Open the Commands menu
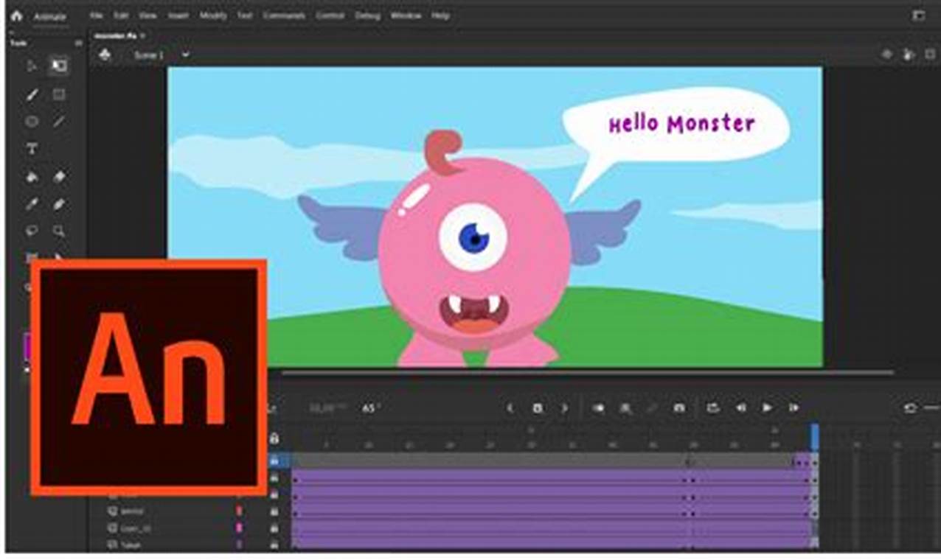 pos(284,15)
